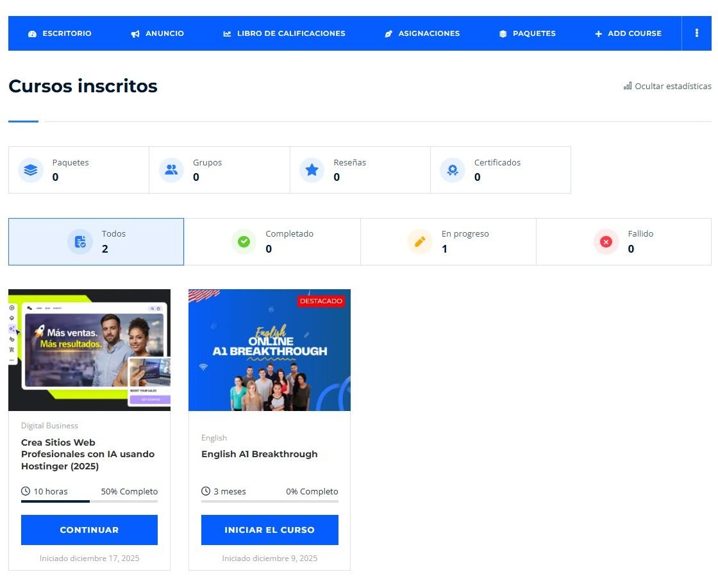Open the Crea Sitios Web Profesionales course title
The height and width of the screenshot is (588, 718).
pos(88,454)
